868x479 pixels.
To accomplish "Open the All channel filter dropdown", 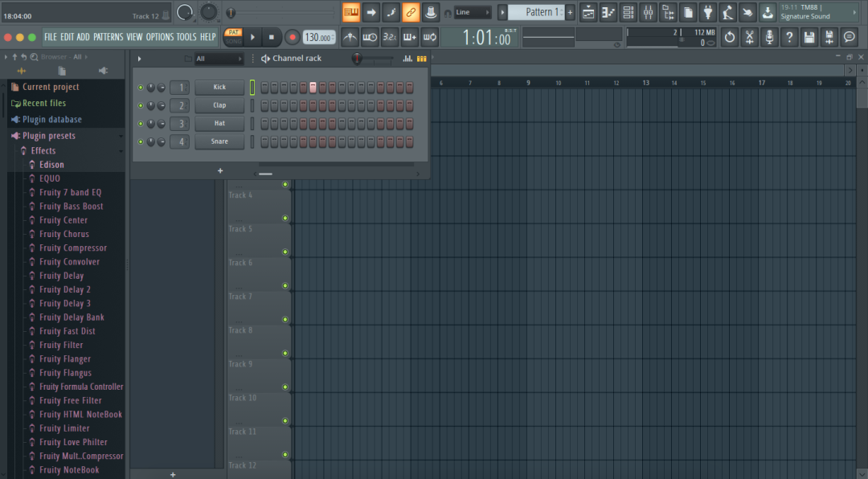I will [218, 58].
